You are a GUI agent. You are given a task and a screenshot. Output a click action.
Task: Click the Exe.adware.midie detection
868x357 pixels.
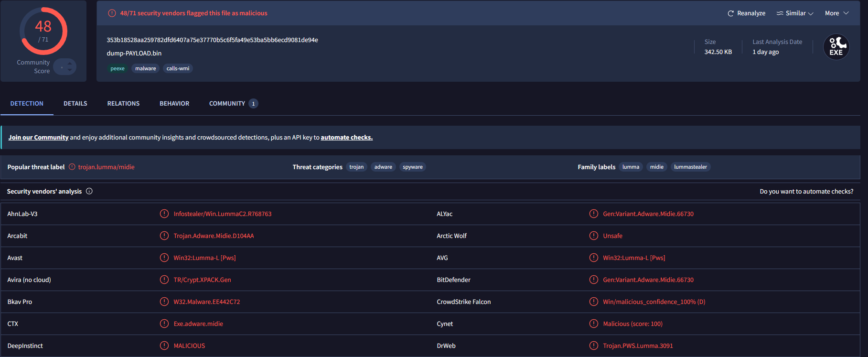[x=198, y=324]
